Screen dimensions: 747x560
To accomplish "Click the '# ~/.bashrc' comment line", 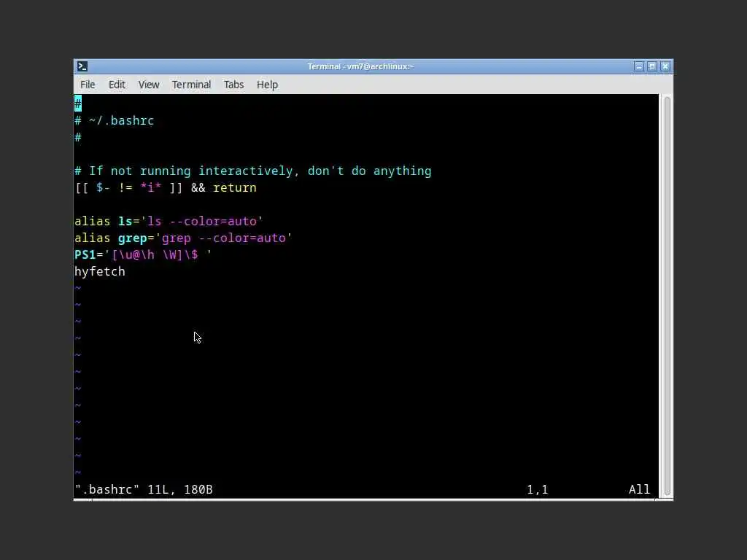I will (115, 120).
